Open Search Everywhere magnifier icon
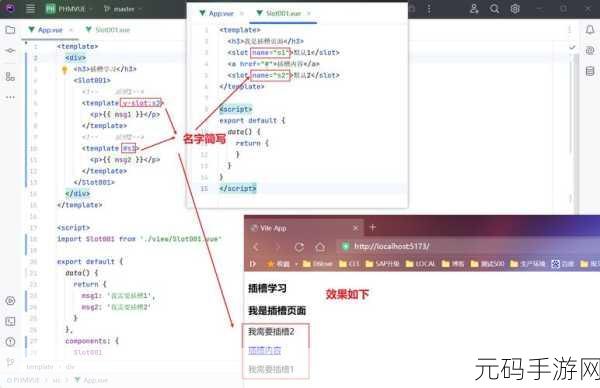Screen dimensions: 600x388 click(494, 8)
